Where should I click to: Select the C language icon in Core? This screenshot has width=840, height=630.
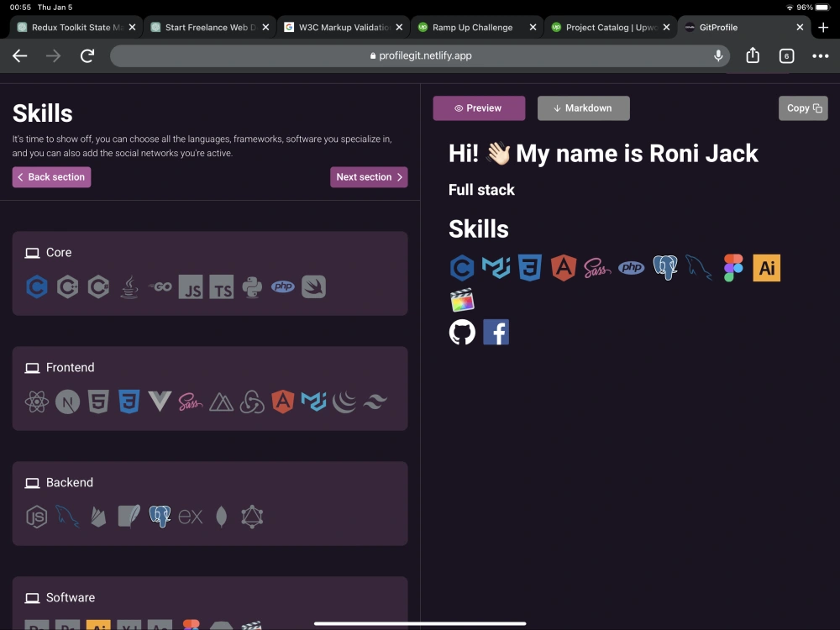(x=37, y=287)
